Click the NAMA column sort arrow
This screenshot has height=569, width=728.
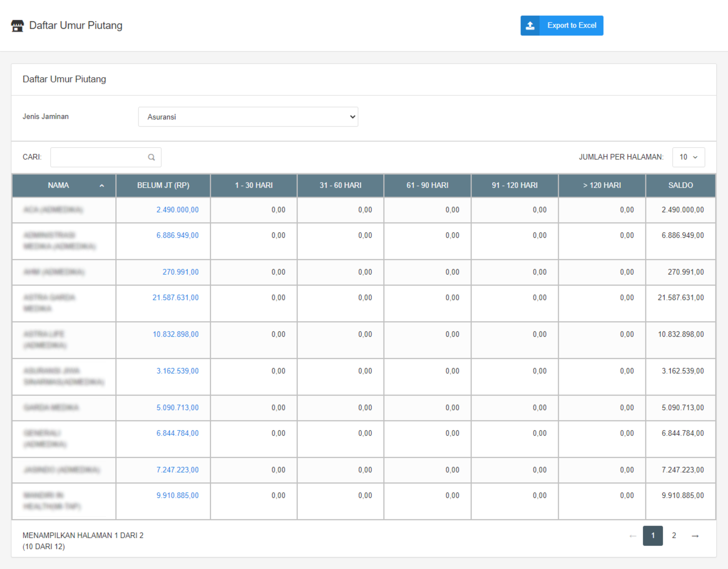tap(102, 186)
